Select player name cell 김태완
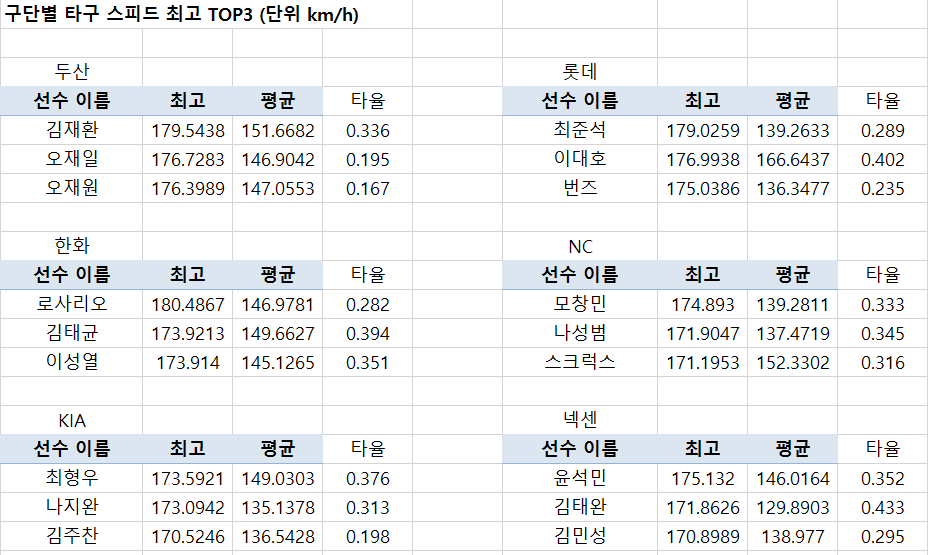This screenshot has height=555, width=928. pyautogui.click(x=580, y=507)
